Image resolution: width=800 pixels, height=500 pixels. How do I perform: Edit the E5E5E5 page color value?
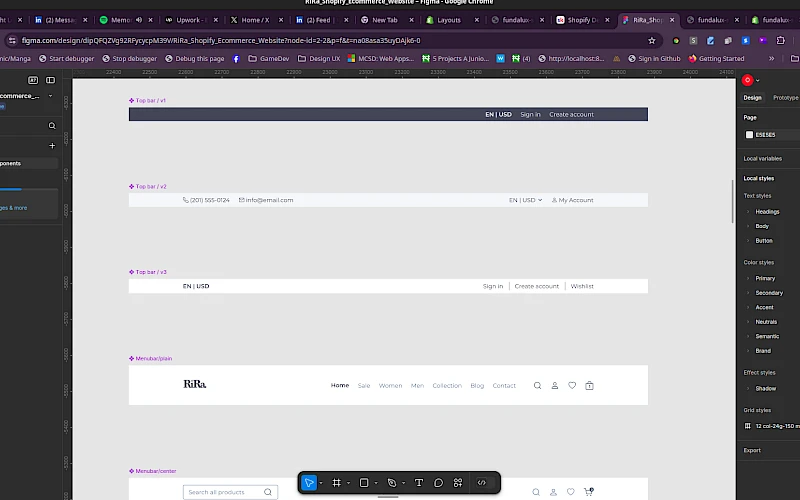765,135
